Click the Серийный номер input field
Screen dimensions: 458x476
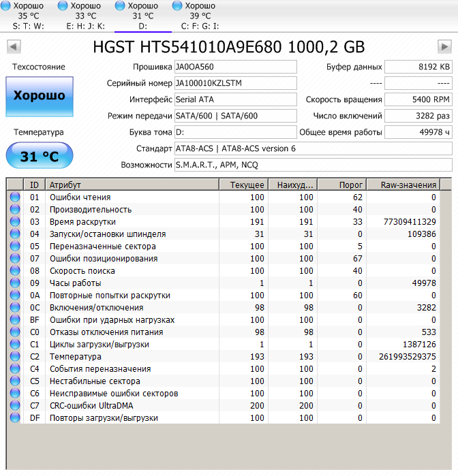(x=235, y=83)
